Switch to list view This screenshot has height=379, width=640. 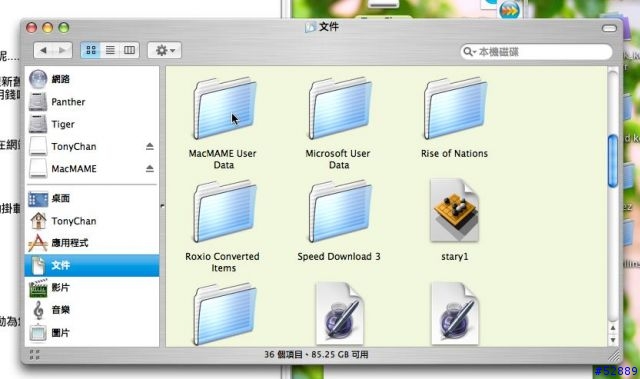(110, 50)
